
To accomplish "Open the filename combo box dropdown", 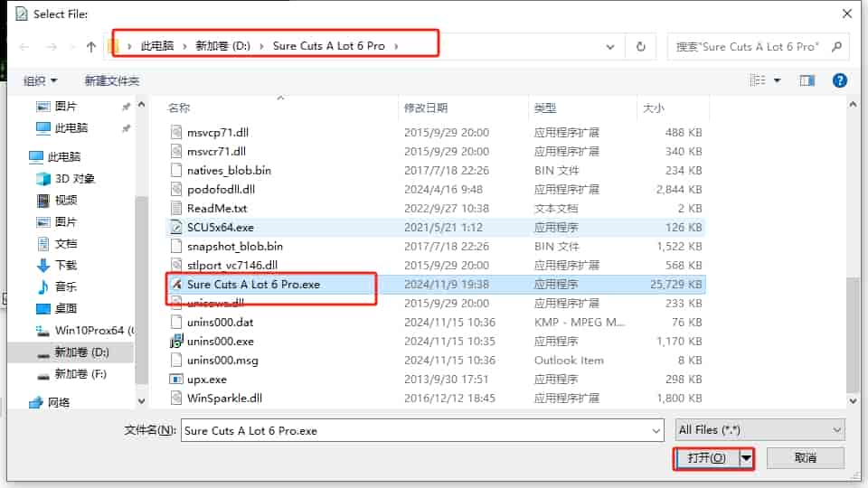I will (656, 430).
